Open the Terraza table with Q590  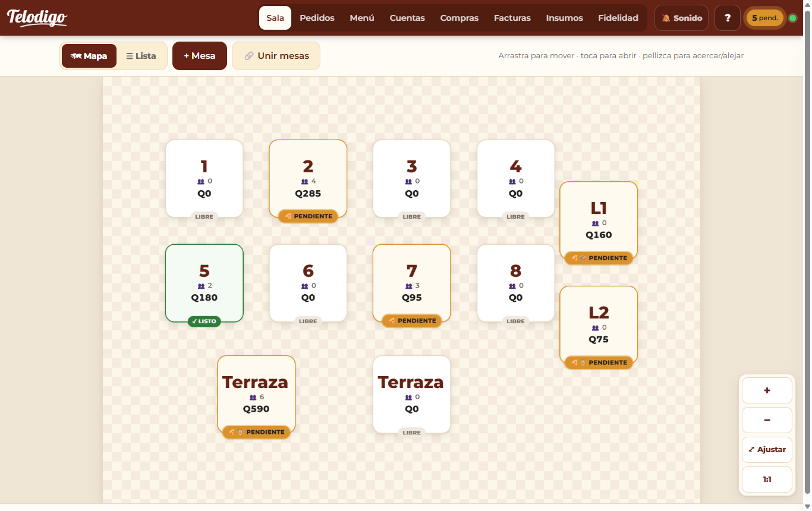256,394
